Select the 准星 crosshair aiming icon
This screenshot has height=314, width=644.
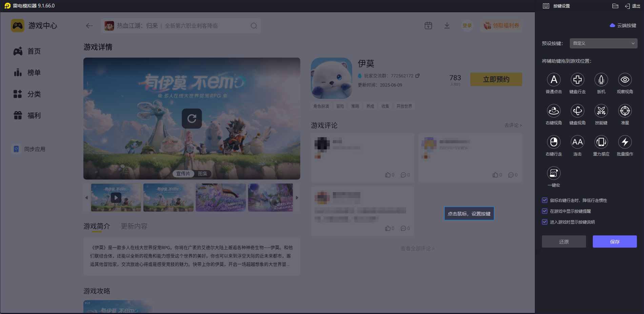[625, 111]
